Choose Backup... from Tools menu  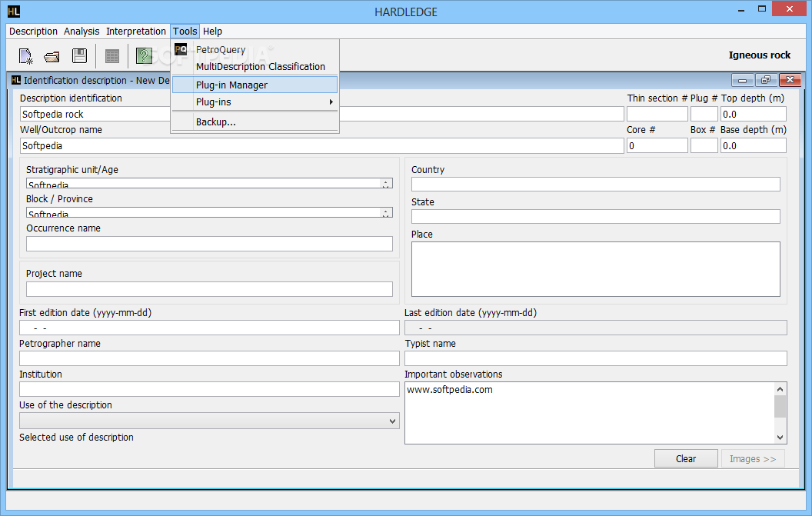pos(255,122)
